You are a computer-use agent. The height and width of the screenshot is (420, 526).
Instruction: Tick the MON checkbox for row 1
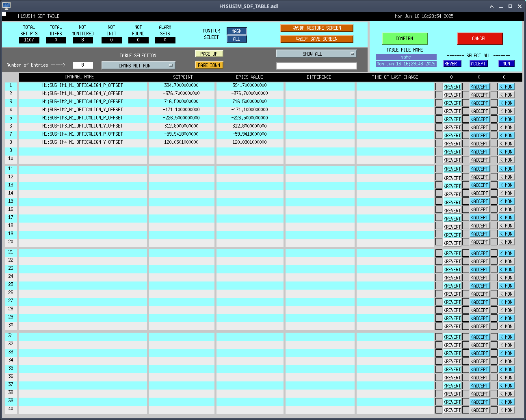(x=494, y=87)
